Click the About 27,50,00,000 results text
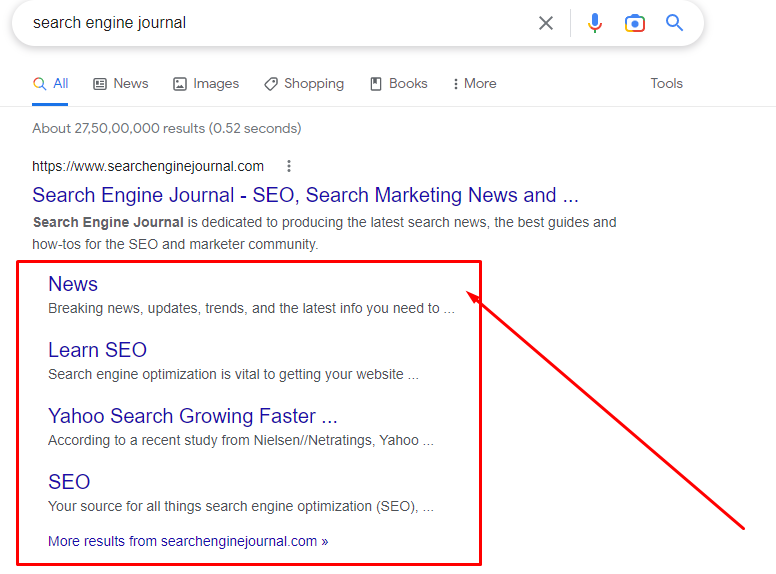Image resolution: width=776 pixels, height=574 pixels. click(x=167, y=129)
